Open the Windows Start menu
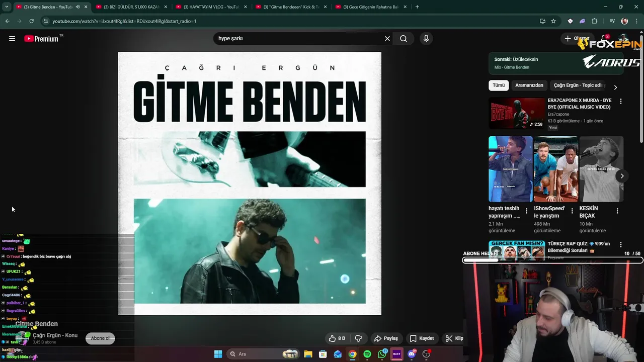 tap(218, 354)
